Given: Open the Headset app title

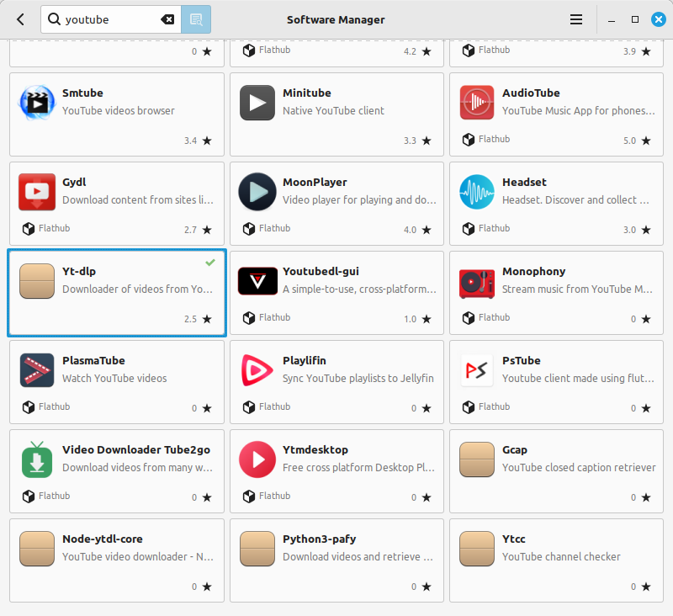Looking at the screenshot, I should click(524, 183).
